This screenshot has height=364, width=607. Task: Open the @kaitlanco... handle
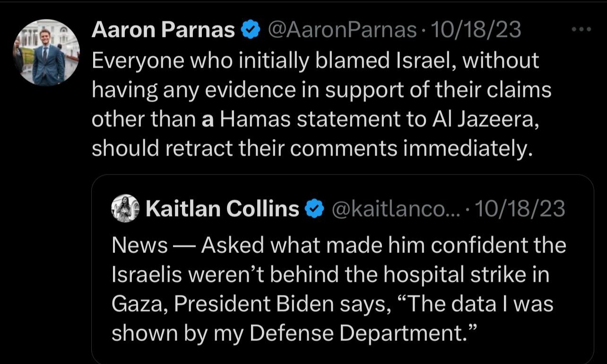click(x=399, y=208)
